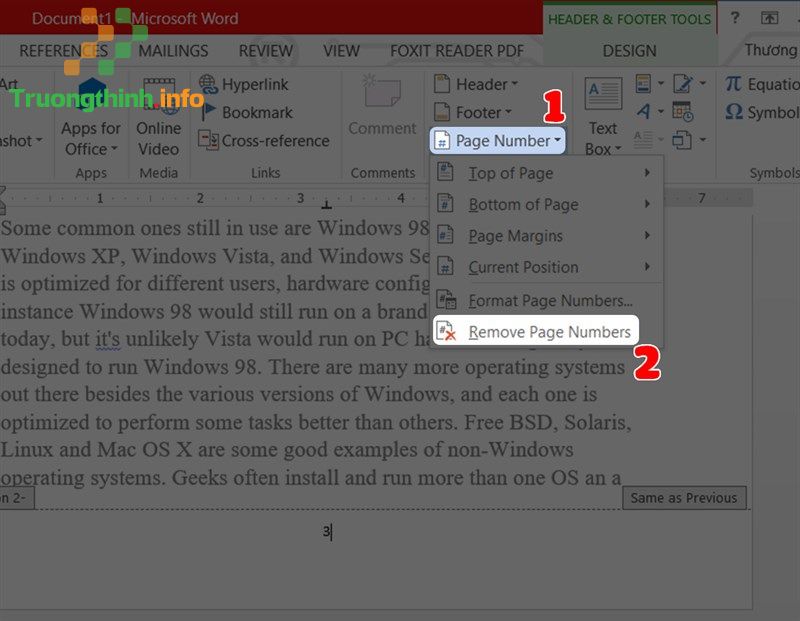Open the Text Box gallery
The image size is (800, 621).
pos(603,116)
